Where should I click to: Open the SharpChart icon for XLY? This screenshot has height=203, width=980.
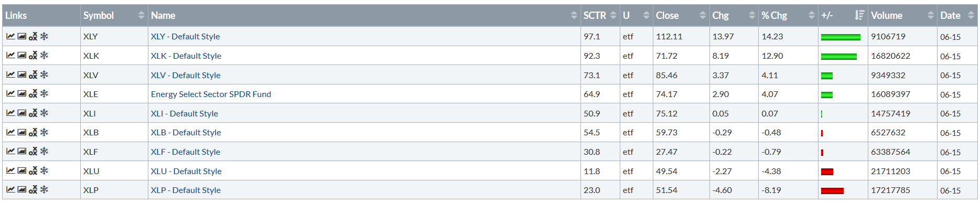coord(10,36)
